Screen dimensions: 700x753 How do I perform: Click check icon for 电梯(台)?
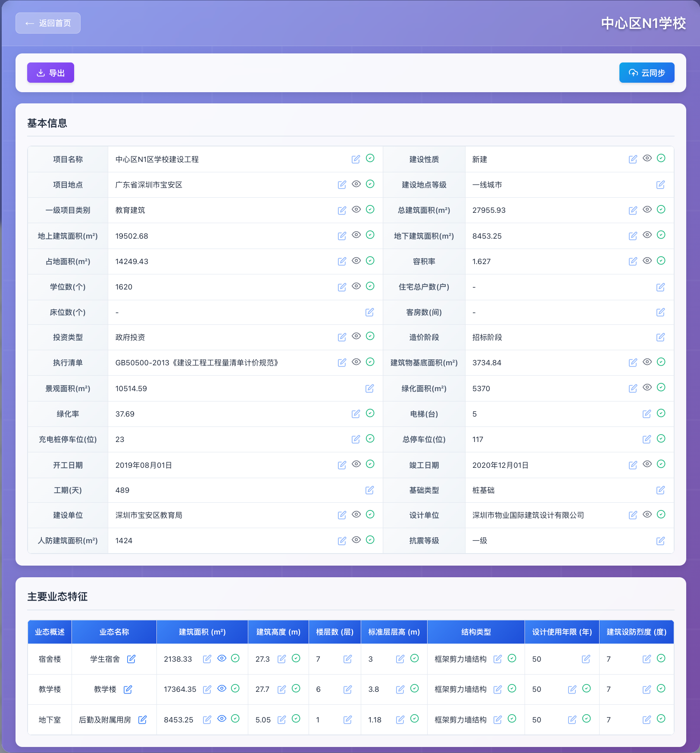(661, 413)
